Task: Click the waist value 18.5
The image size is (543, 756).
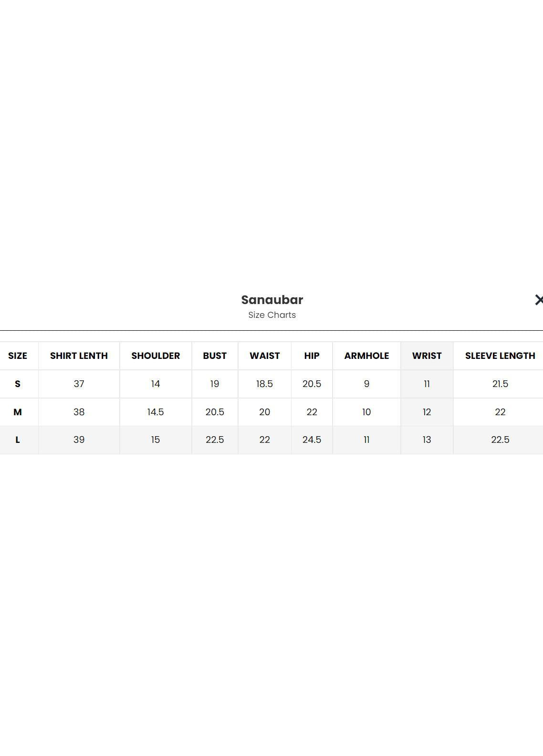Action: click(x=264, y=384)
